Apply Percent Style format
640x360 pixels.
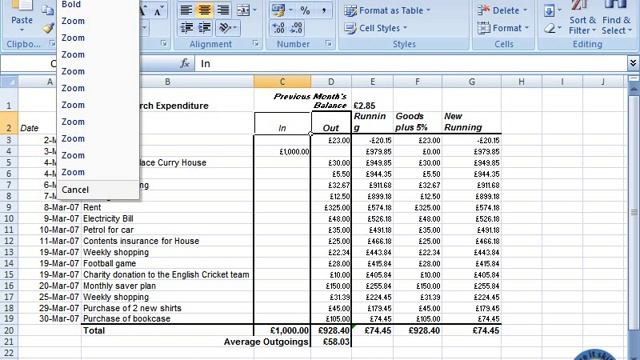point(305,10)
